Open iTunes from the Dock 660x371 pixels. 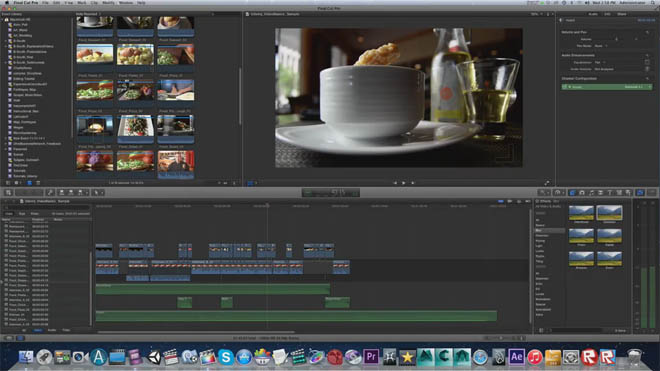point(535,357)
